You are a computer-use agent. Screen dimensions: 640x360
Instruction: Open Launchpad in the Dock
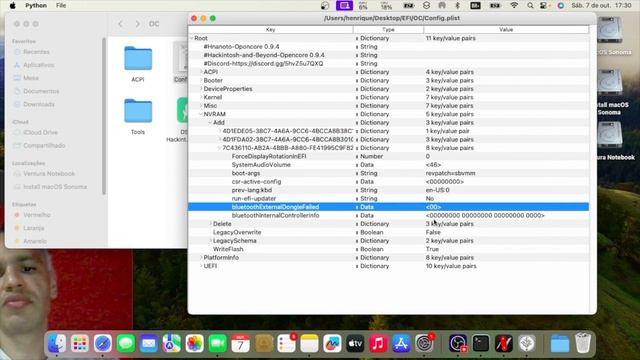pyautogui.click(x=80, y=343)
